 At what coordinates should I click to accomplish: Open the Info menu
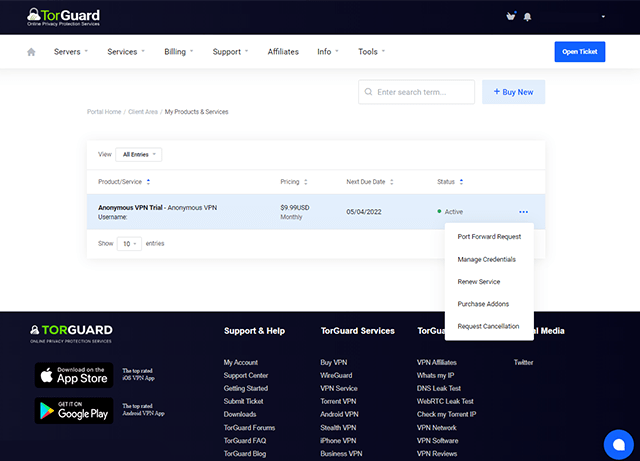point(328,52)
